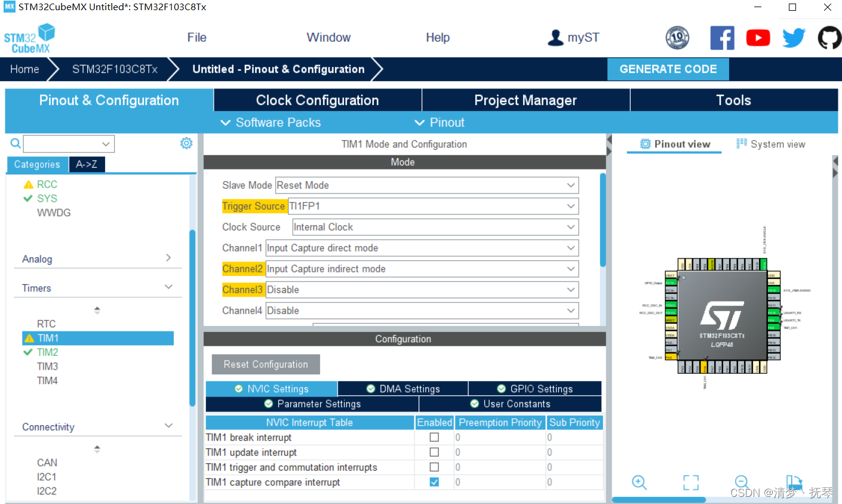Click the Reset Configuration button
Image resolution: width=842 pixels, height=504 pixels.
(266, 364)
